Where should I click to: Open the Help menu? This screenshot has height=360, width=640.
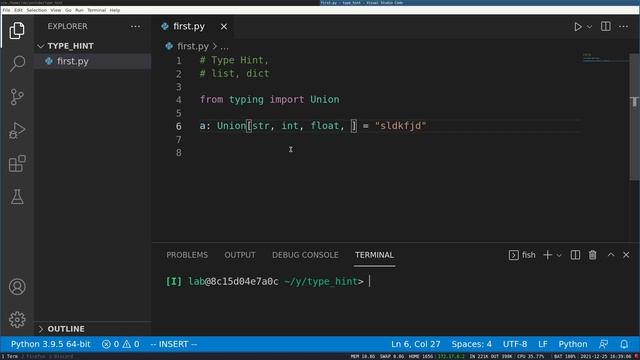point(115,10)
